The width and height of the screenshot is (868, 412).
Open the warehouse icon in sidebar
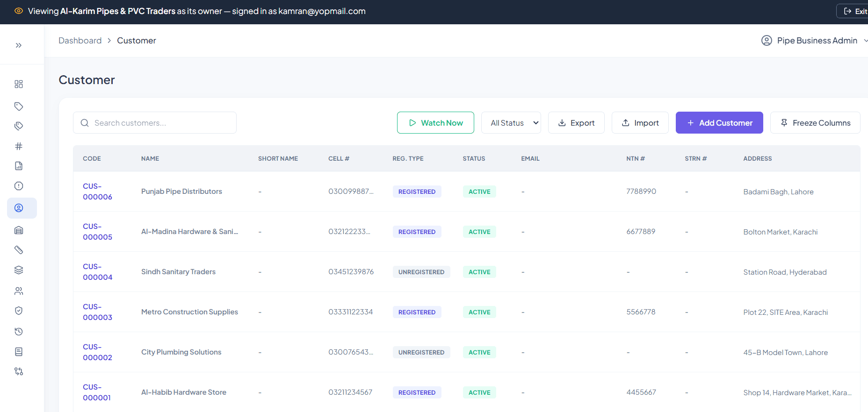(x=19, y=230)
